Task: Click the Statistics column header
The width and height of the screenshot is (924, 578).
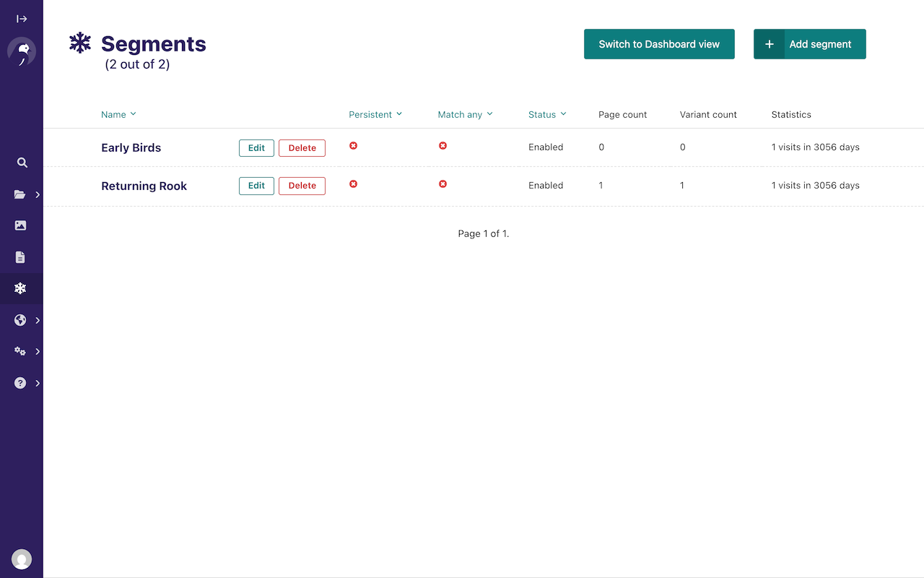Action: tap(791, 114)
